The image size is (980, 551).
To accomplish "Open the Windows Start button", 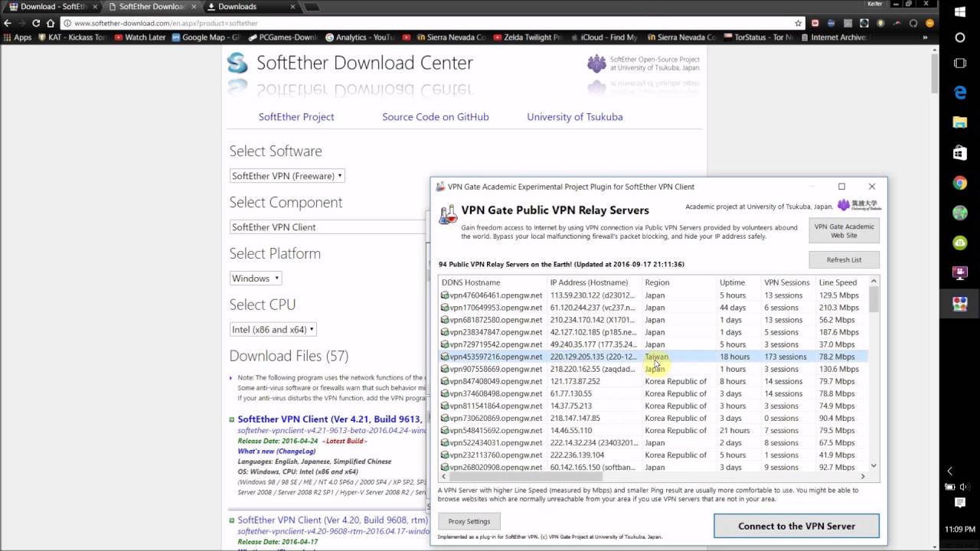I will (960, 11).
